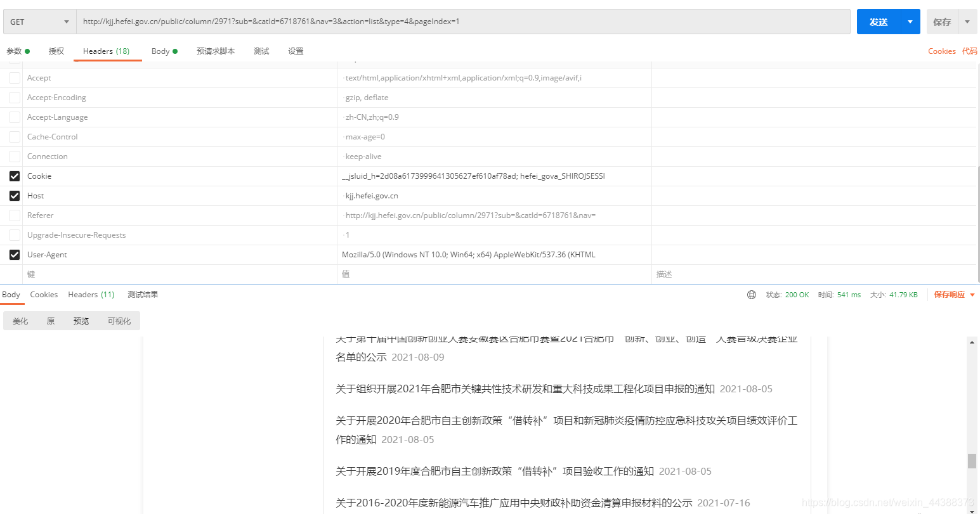Click the preview scrollbar up arrow

click(x=972, y=342)
